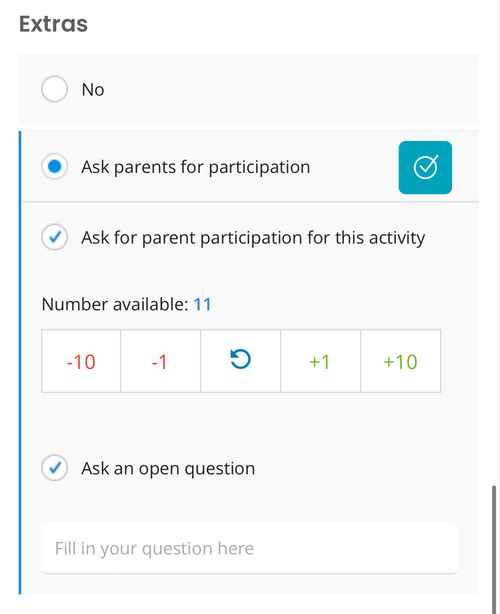Focus the "Fill in your question here" field

pos(250,548)
